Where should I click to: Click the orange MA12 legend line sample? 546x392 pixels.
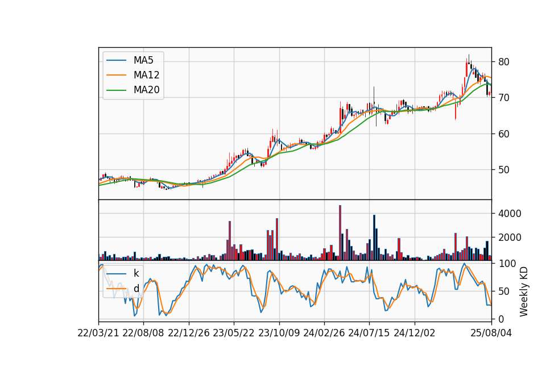[116, 75]
